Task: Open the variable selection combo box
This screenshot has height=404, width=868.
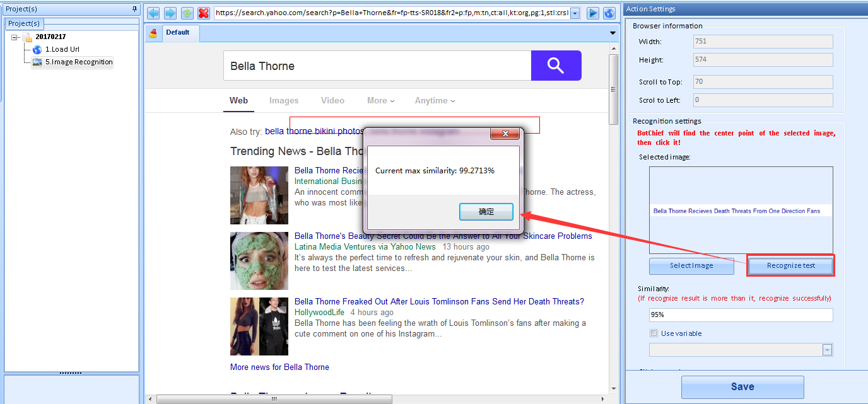Action: [827, 350]
